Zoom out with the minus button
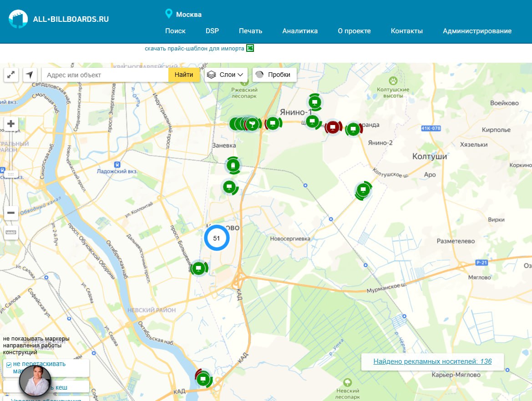This screenshot has width=532, height=401. tap(11, 213)
